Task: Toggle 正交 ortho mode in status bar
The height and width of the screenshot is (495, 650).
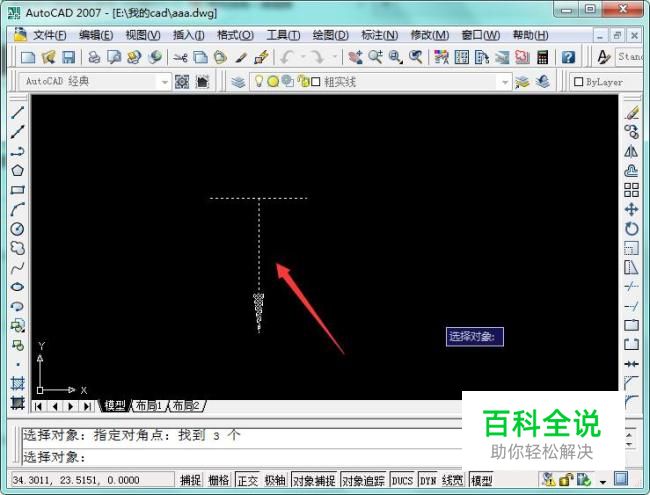Action: (247, 480)
